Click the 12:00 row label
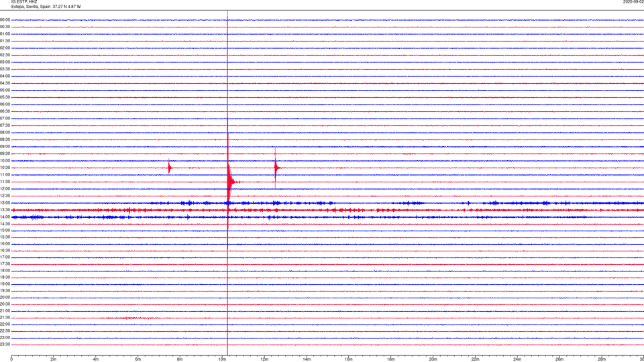The image size is (644, 362). click(x=5, y=189)
